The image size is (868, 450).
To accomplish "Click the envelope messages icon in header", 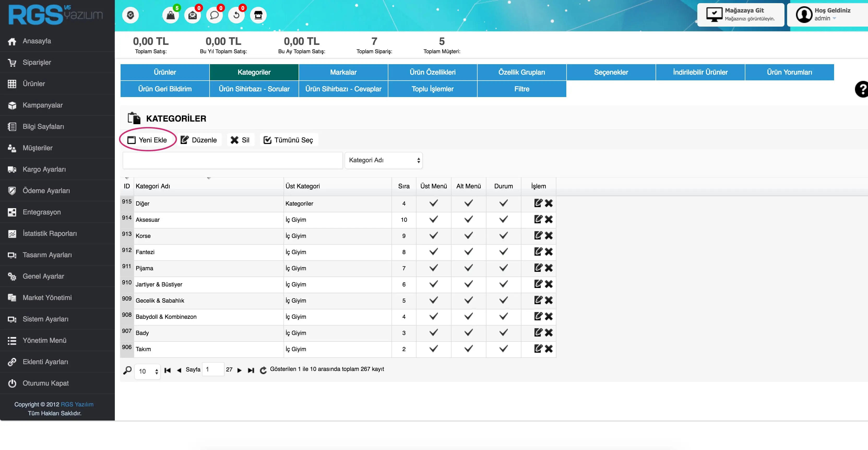I will 192,15.
